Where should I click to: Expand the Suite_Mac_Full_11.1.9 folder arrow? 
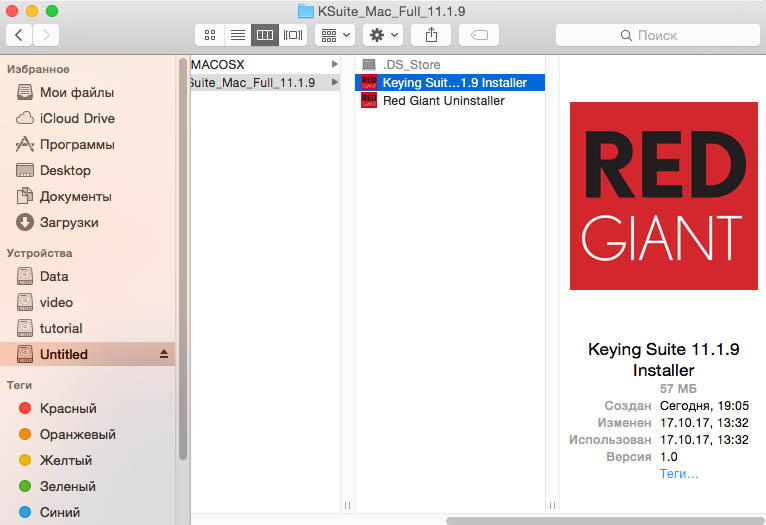point(335,82)
